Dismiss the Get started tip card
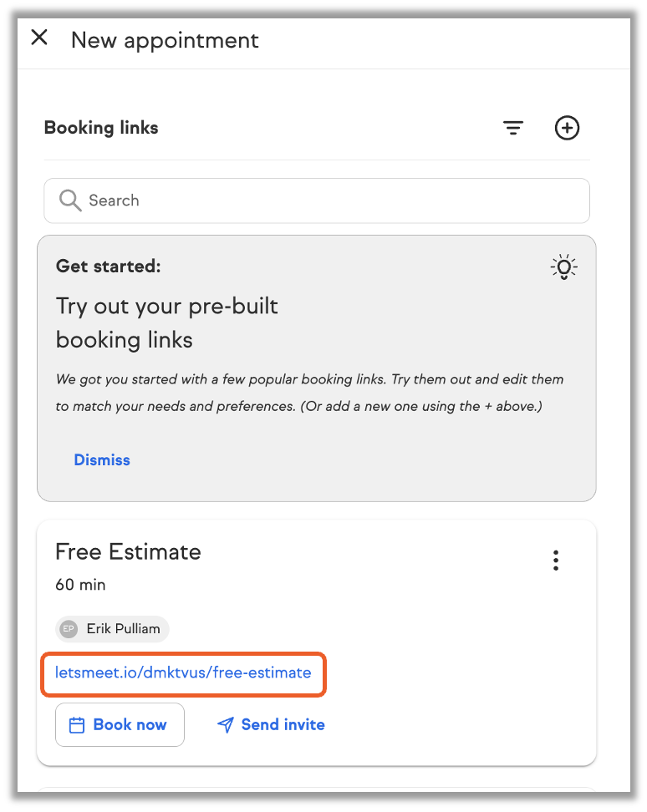This screenshot has height=812, width=647. pyautogui.click(x=102, y=460)
